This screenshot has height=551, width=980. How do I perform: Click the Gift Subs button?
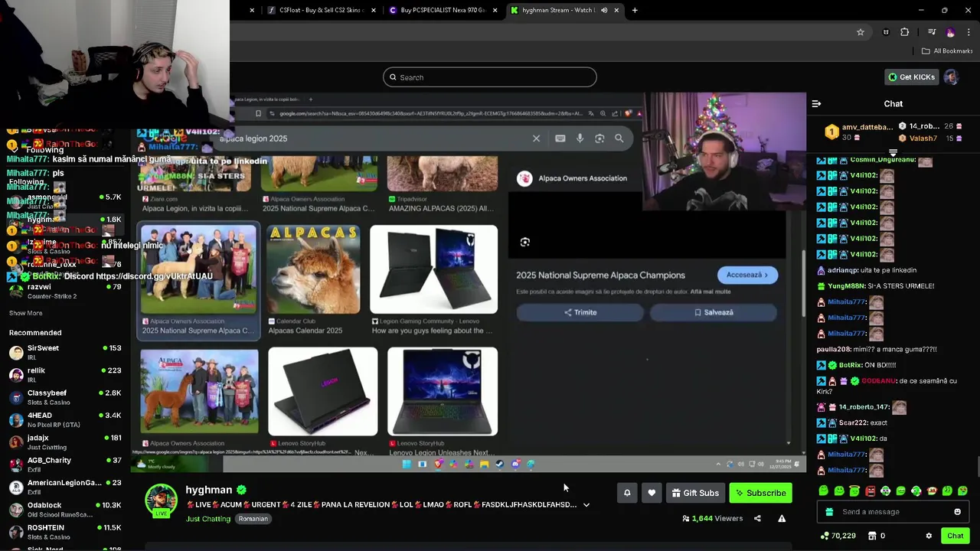click(x=695, y=493)
